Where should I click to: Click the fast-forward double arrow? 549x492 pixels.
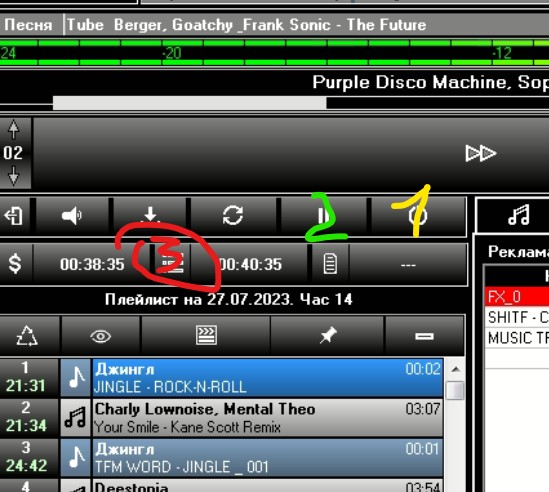(481, 153)
